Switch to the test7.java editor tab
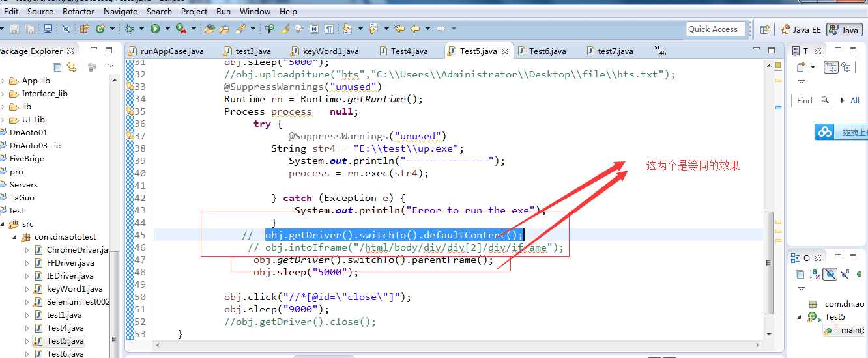The height and width of the screenshot is (358, 868). click(x=610, y=51)
